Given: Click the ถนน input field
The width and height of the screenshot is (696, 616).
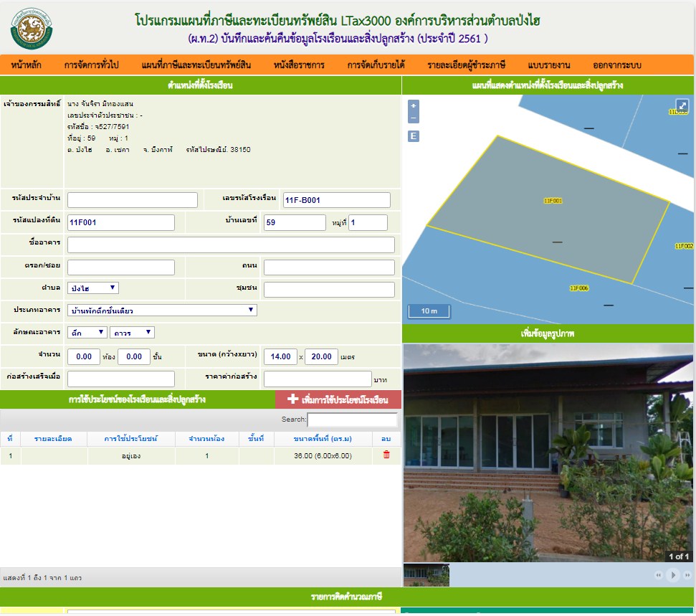Looking at the screenshot, I should point(329,267).
